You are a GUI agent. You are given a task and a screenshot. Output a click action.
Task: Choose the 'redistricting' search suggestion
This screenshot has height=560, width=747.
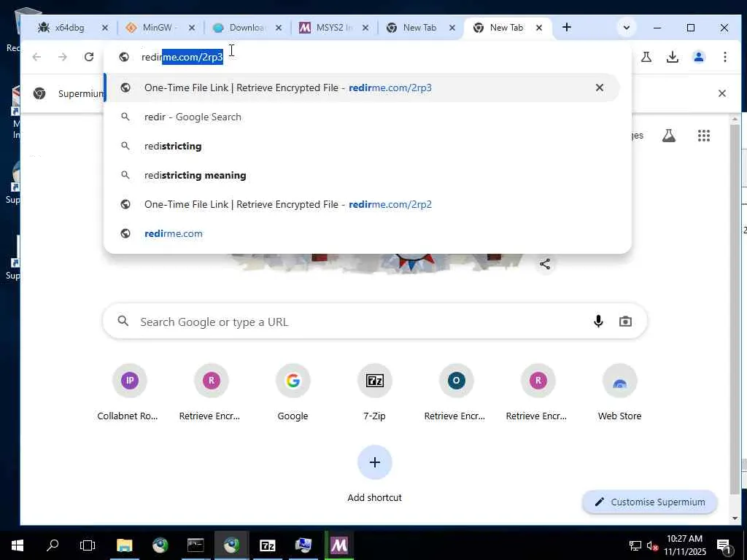(362, 146)
